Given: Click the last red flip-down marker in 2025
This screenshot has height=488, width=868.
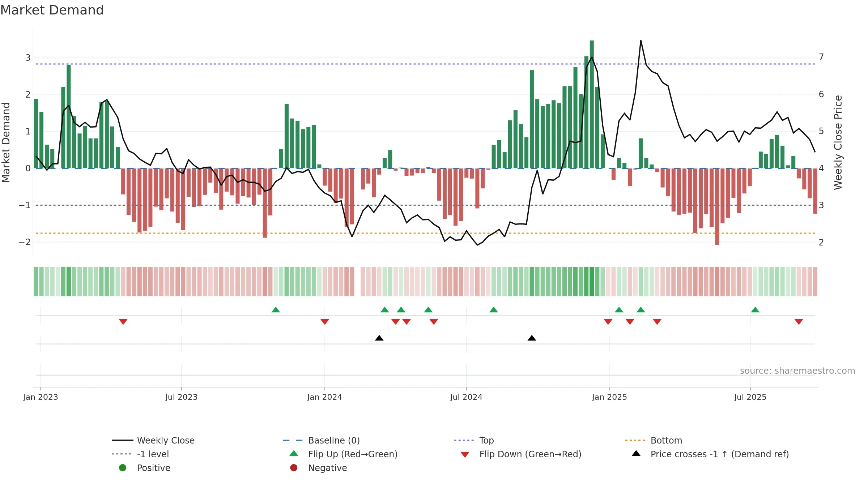Looking at the screenshot, I should pos(799,322).
